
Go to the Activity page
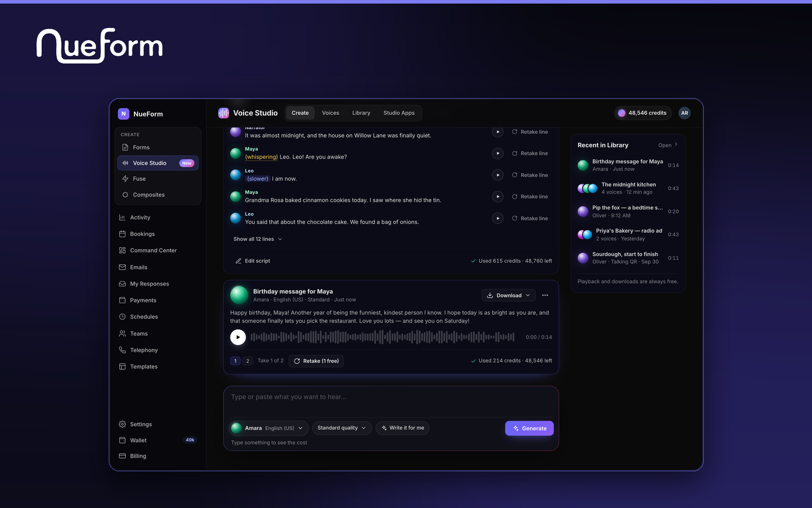click(x=158, y=217)
